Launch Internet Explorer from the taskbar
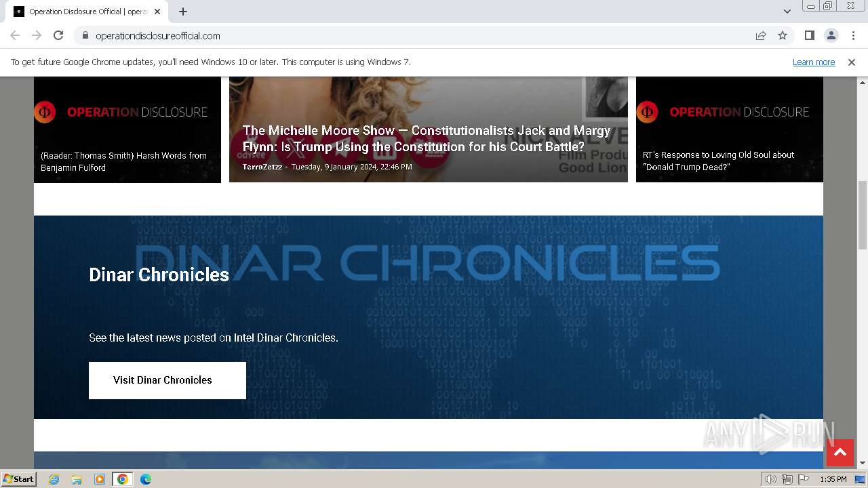This screenshot has height=488, width=868. (54, 479)
